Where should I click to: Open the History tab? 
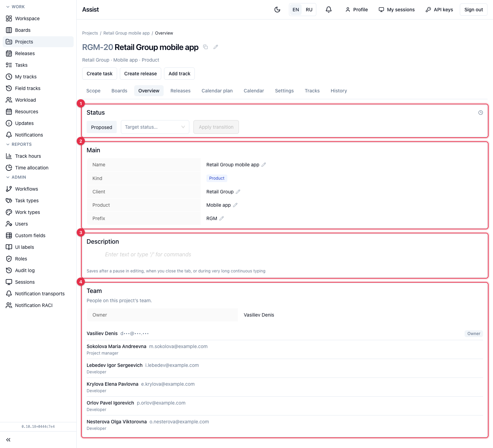click(339, 91)
